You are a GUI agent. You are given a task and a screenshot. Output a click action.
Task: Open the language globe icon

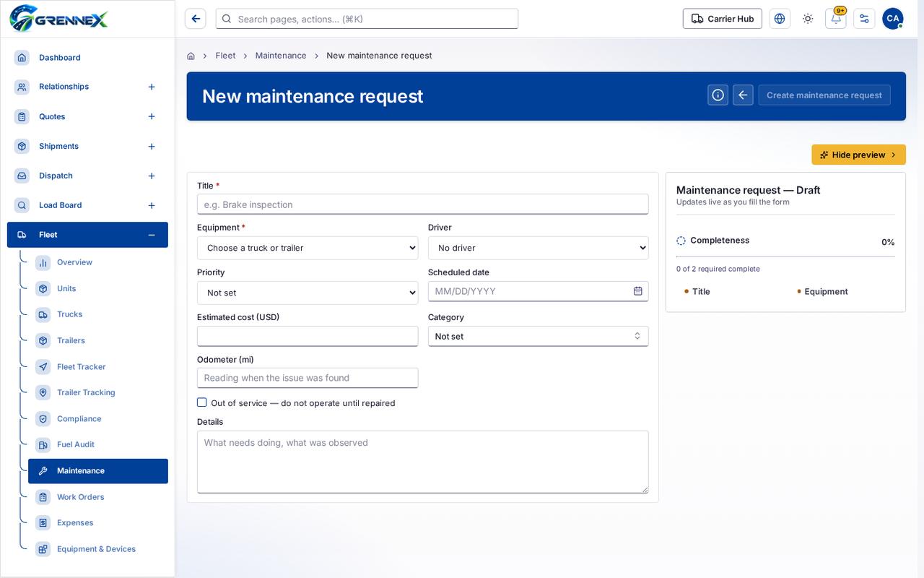click(x=780, y=19)
